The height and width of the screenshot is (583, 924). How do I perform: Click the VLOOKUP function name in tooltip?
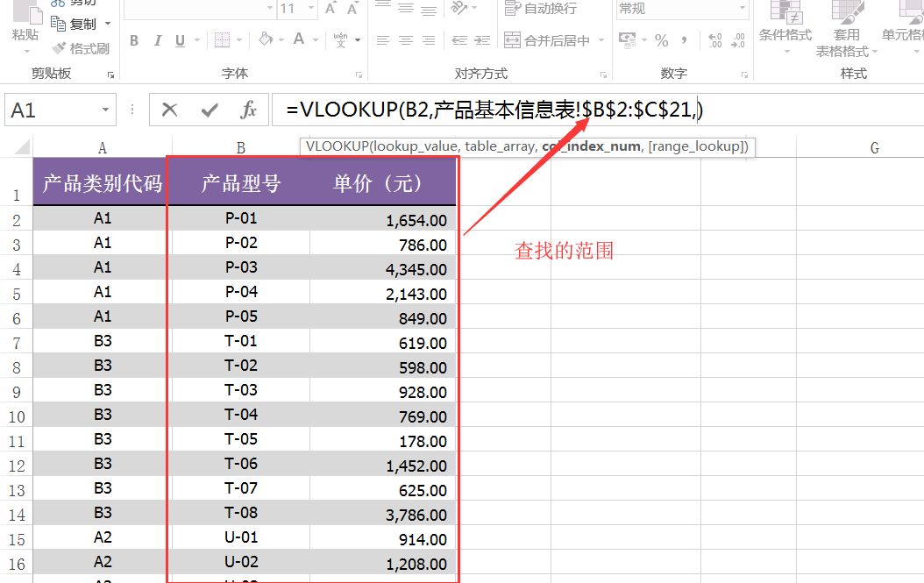pos(337,146)
